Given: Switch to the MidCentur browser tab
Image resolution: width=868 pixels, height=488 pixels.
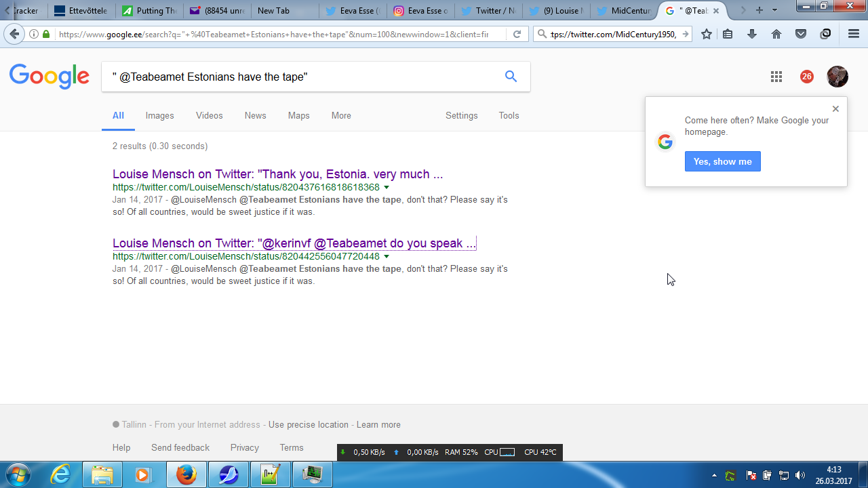Looking at the screenshot, I should [x=624, y=11].
